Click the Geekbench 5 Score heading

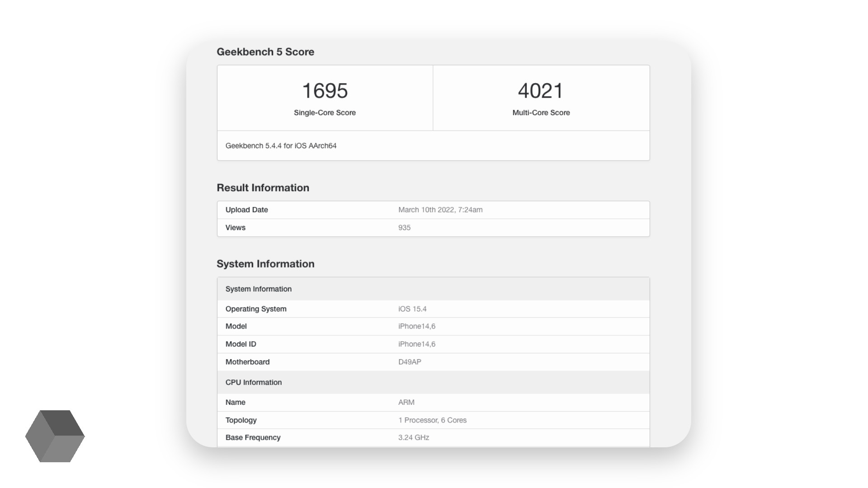pyautogui.click(x=265, y=52)
